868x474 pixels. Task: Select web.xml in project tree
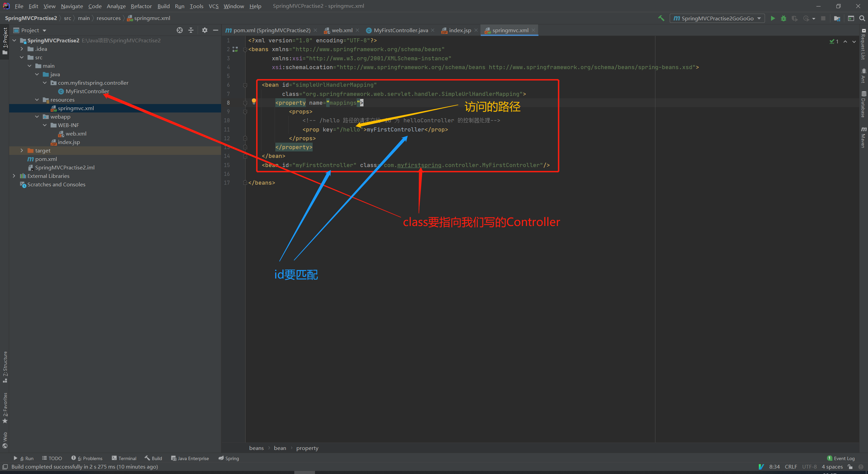(x=76, y=133)
